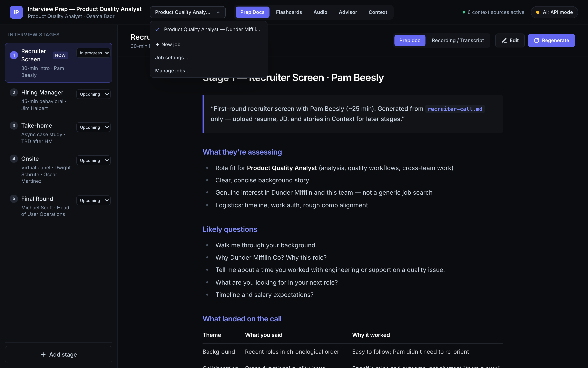Viewport: 588px width, 368px height.
Task: Switch to the Prep Docs tab
Action: tap(252, 12)
